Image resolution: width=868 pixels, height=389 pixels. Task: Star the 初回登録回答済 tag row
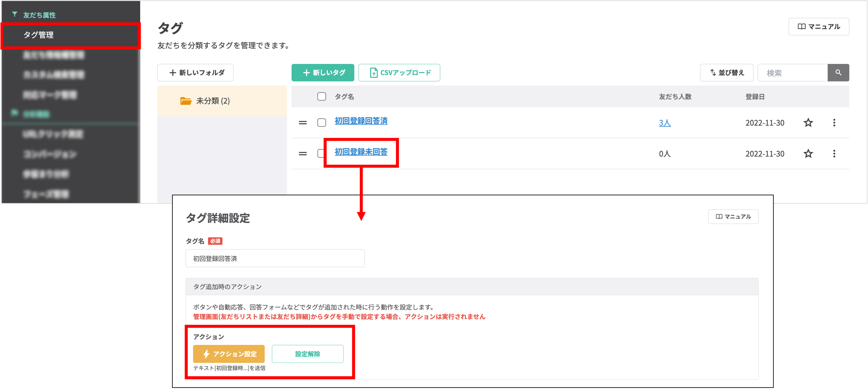(x=808, y=122)
